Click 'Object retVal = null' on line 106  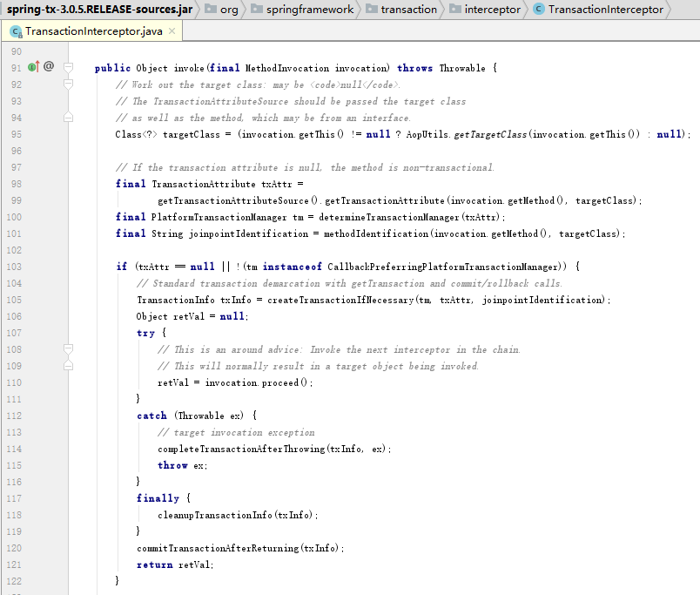tap(190, 316)
